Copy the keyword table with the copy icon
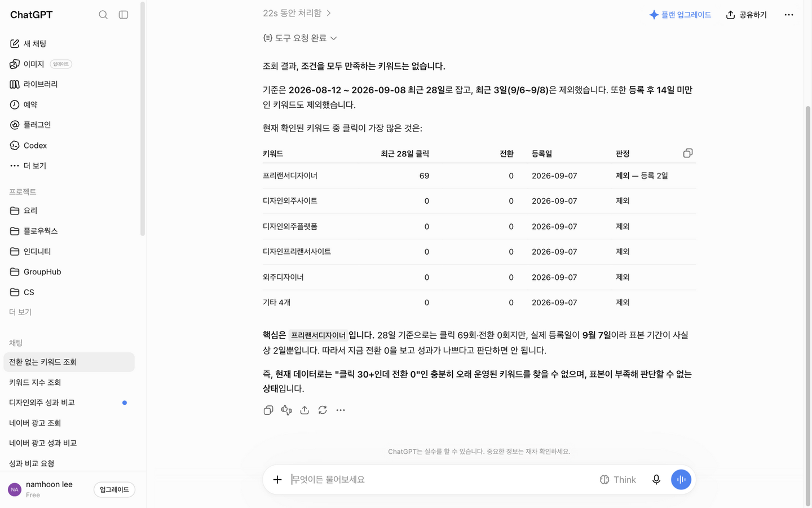 [688, 153]
